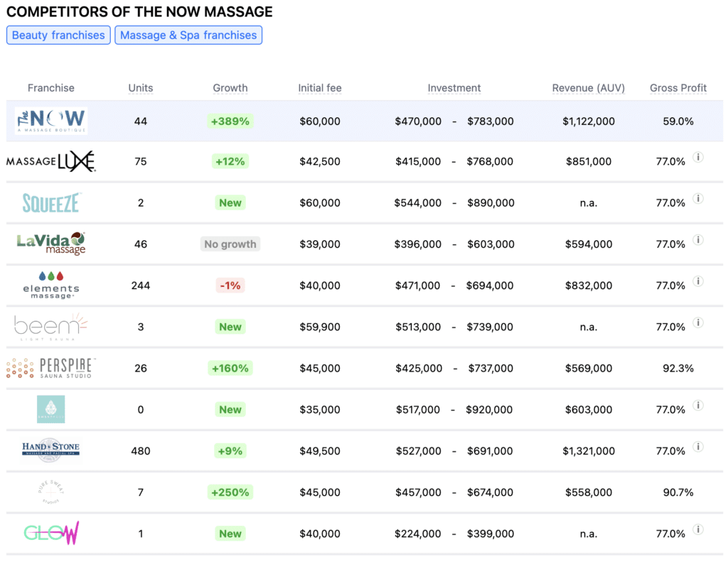Click the Competitors of The NOW Massage heading
Viewport: 728px width, 564px height.
coord(140,11)
